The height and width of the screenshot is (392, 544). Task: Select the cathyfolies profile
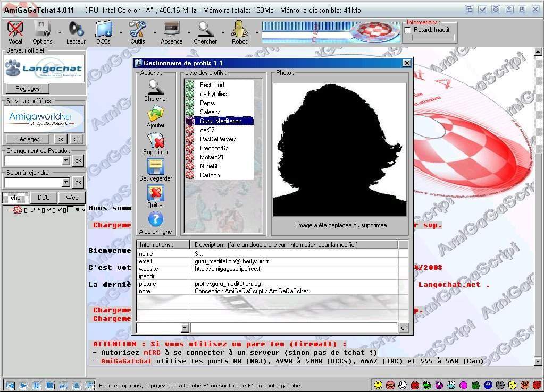(x=213, y=94)
